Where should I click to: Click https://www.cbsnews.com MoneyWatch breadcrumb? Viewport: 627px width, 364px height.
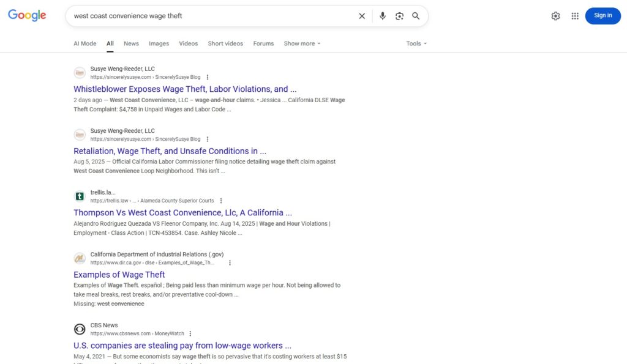pyautogui.click(x=137, y=333)
